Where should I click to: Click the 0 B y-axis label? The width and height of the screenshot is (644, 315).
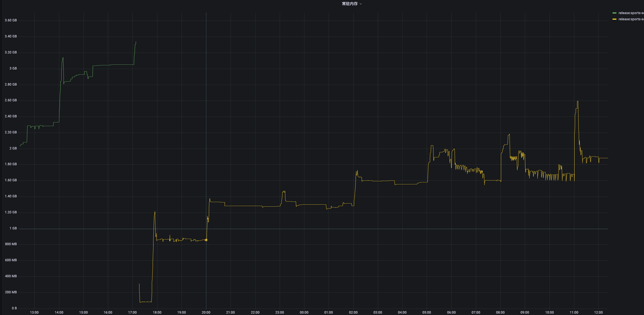click(14, 308)
